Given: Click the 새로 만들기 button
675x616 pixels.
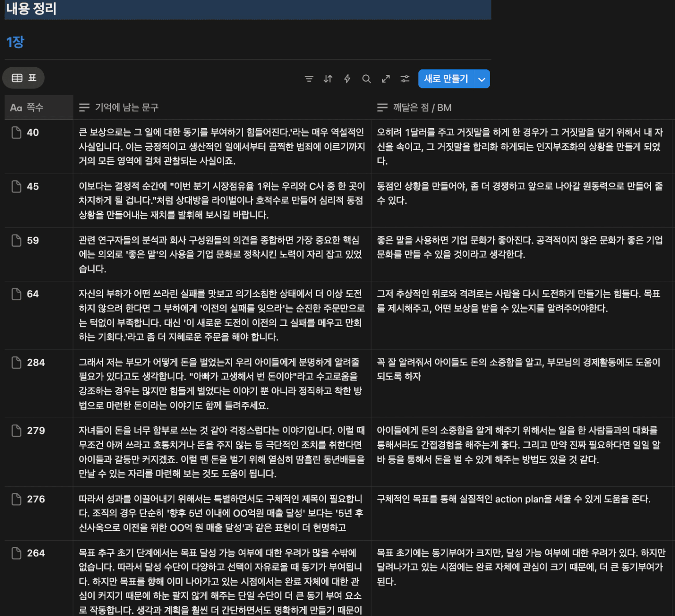Looking at the screenshot, I should coord(445,79).
